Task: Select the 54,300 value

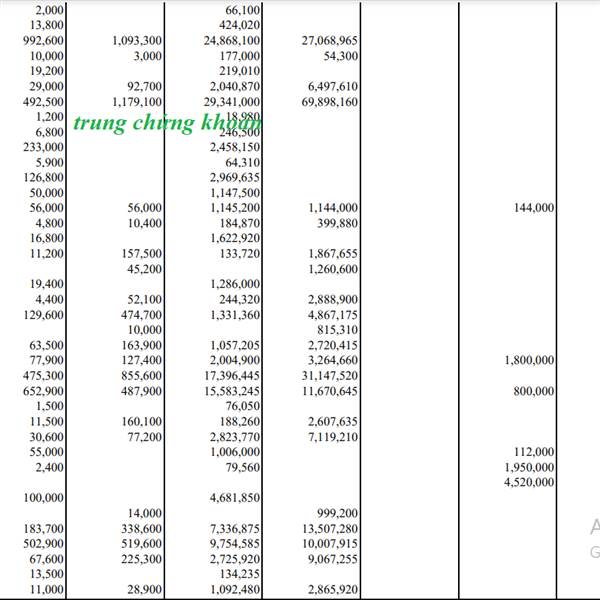Action: (341, 56)
